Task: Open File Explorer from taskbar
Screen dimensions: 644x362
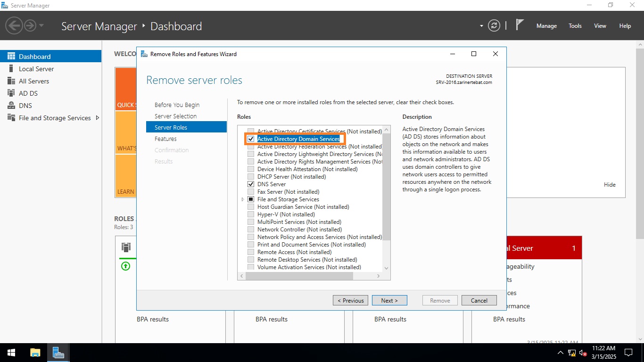Action: [35, 353]
